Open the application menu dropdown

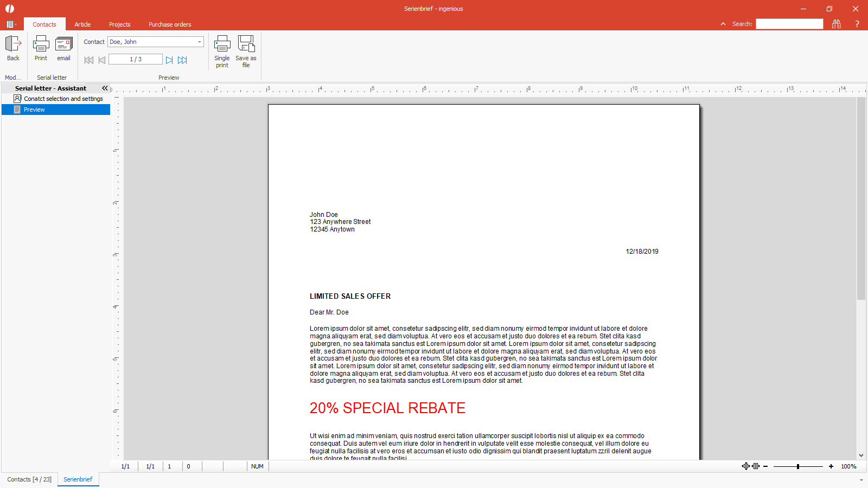[11, 24]
